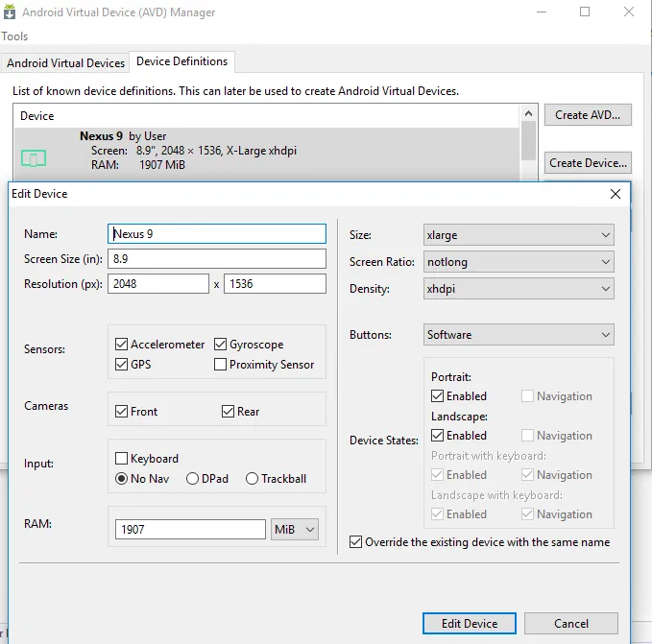652x644 pixels.
Task: Click the resolution height field 1536
Action: tap(275, 284)
